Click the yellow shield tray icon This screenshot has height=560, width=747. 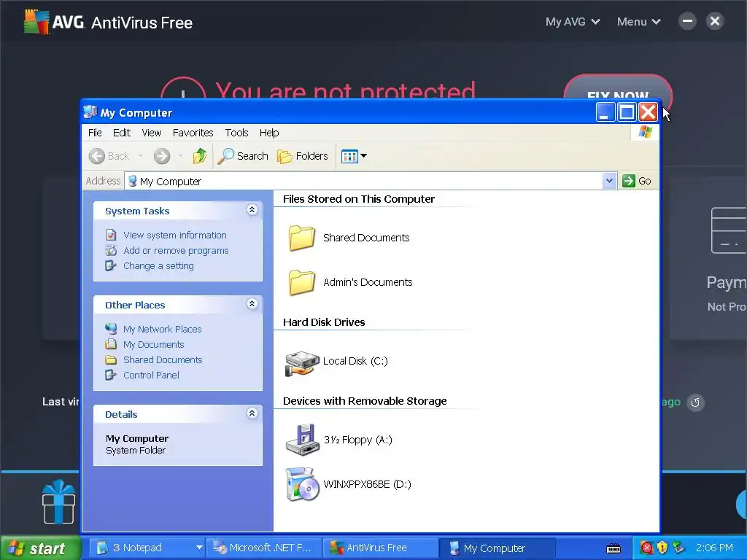pyautogui.click(x=662, y=548)
